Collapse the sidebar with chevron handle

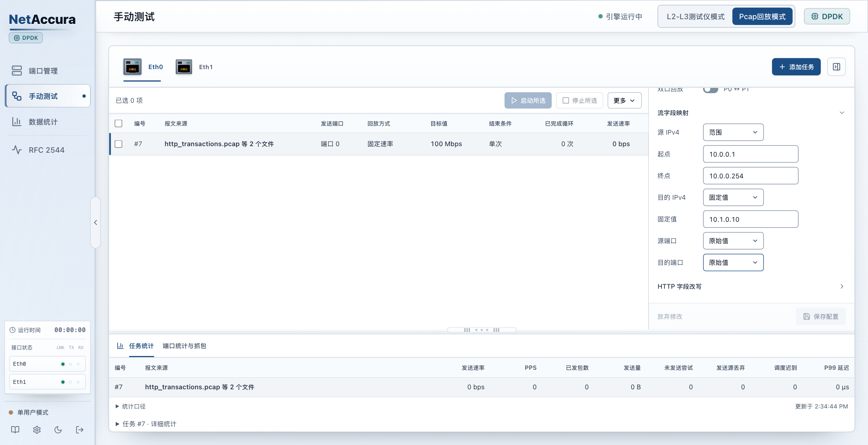click(x=95, y=223)
